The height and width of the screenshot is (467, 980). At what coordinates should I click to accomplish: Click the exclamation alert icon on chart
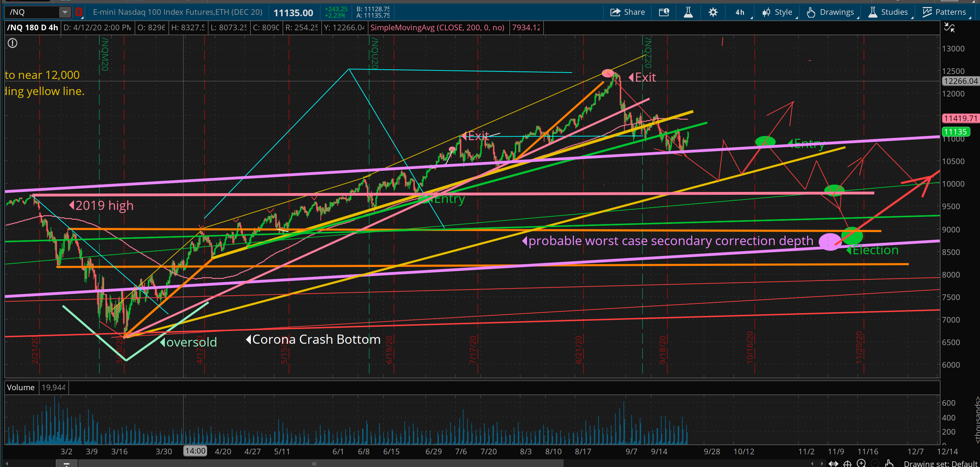(13, 43)
